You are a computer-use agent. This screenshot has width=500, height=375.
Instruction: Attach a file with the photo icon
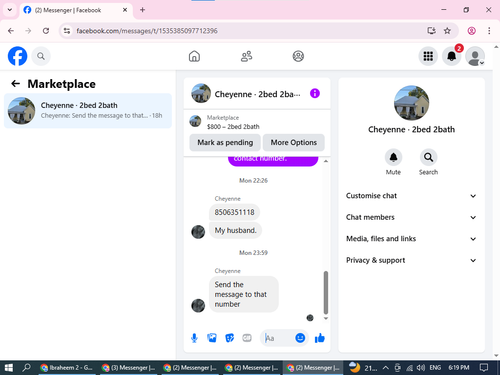pos(212,338)
